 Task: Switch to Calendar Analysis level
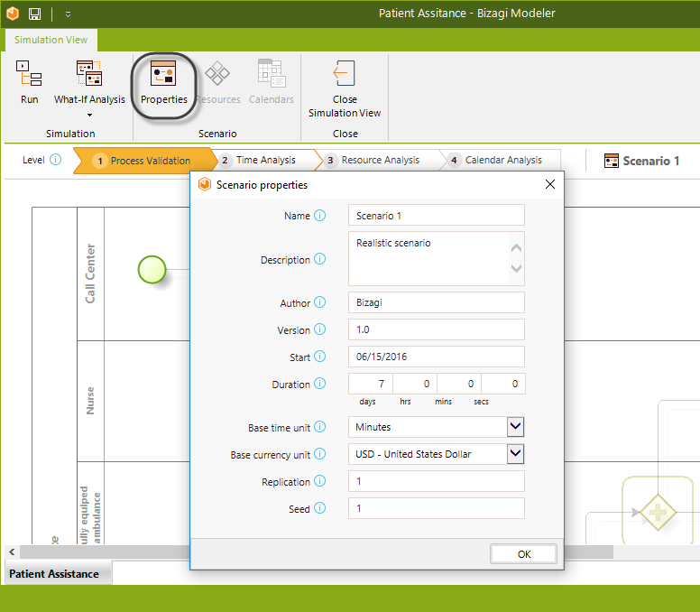pyautogui.click(x=503, y=160)
